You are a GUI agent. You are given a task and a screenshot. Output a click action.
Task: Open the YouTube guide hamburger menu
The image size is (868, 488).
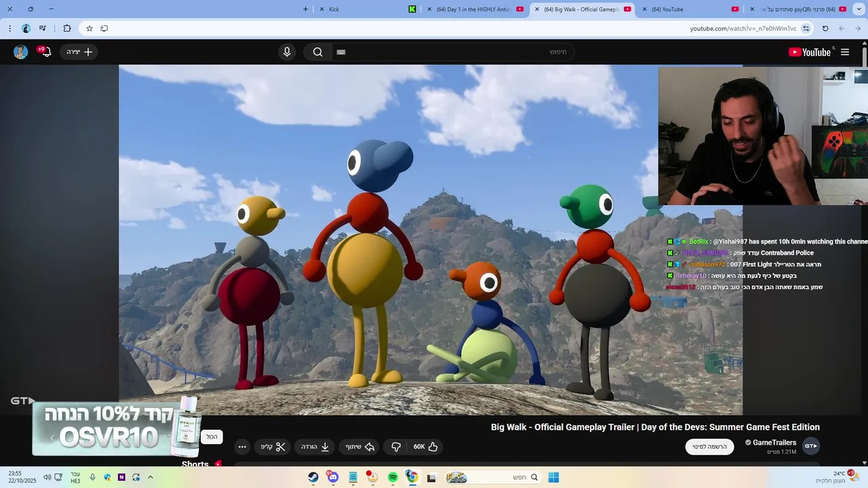click(845, 52)
